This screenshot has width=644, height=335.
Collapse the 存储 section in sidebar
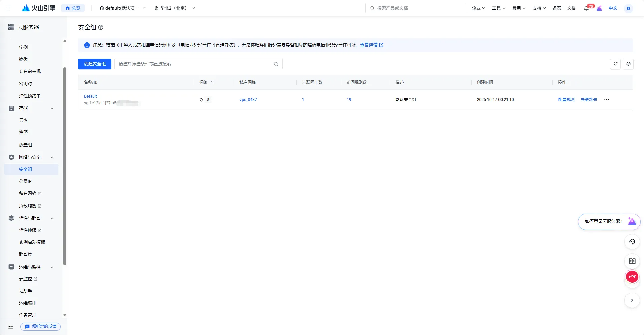click(52, 109)
